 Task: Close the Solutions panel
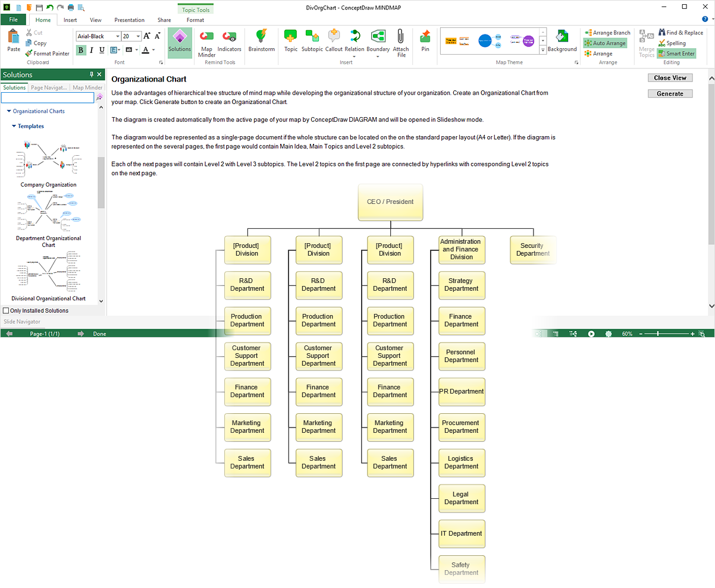coord(100,74)
